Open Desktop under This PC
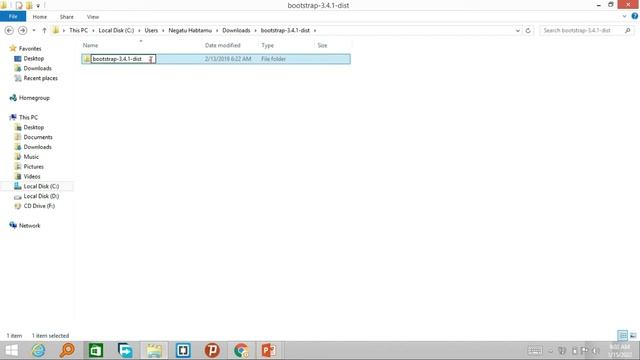 [34, 127]
